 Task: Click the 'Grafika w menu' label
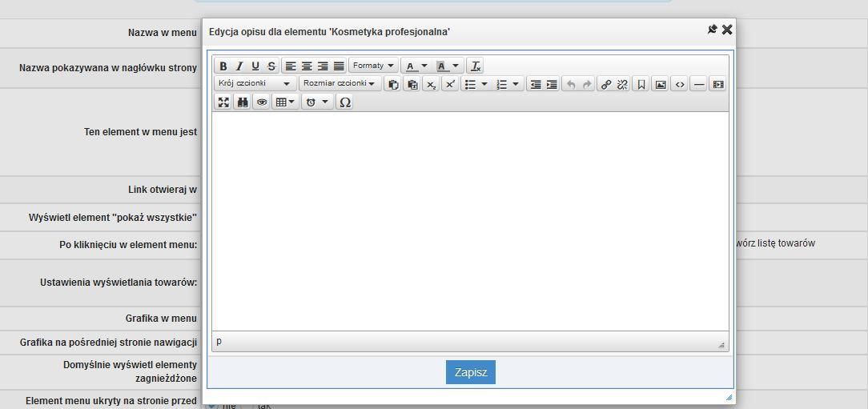point(161,319)
